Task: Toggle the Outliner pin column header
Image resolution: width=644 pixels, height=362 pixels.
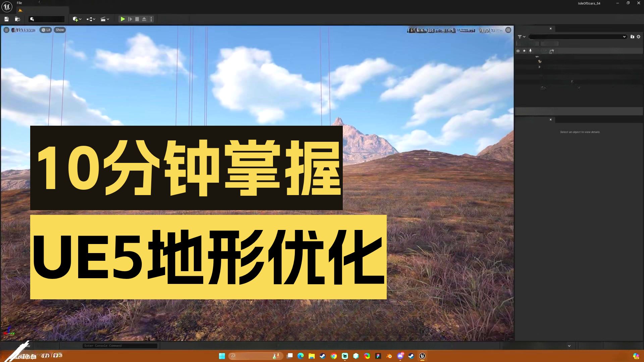Action: click(x=530, y=51)
